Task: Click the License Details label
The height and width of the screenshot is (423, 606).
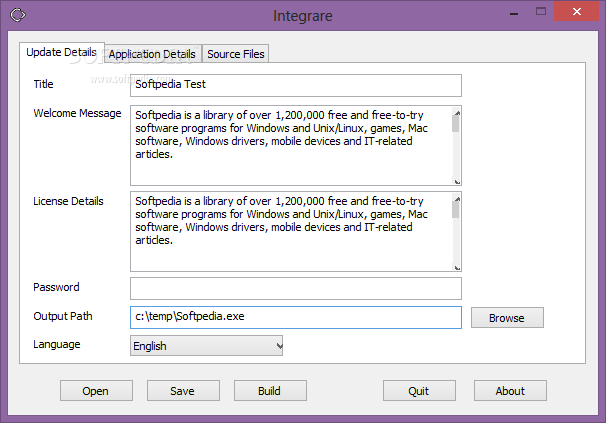Action: (68, 201)
